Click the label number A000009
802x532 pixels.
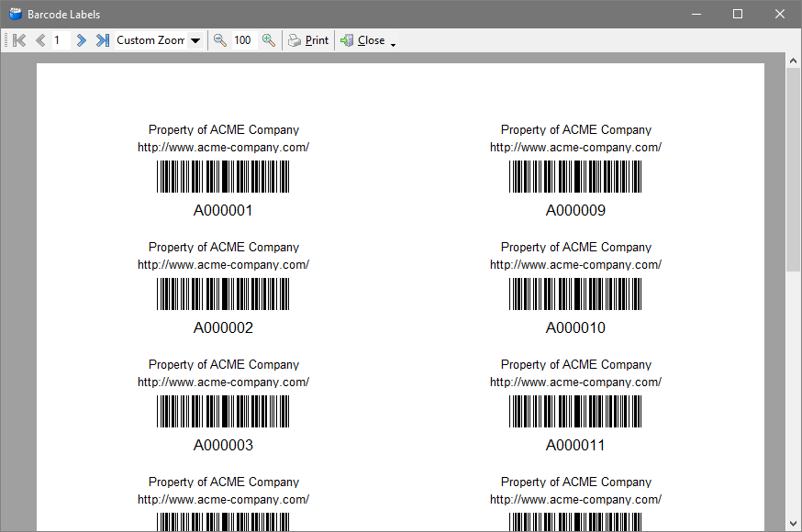point(575,211)
